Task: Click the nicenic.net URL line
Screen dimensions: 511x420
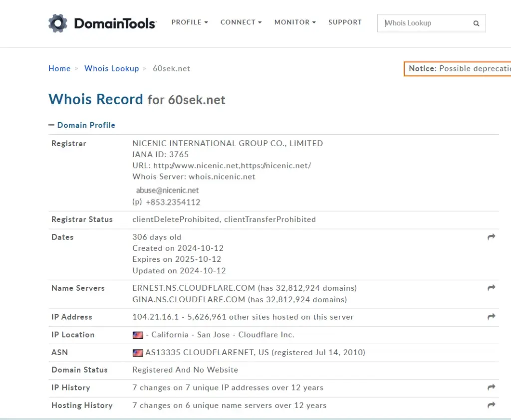Action: click(x=222, y=166)
